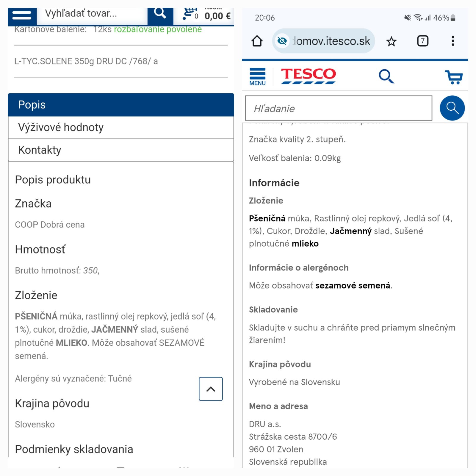The width and height of the screenshot is (476, 476).
Task: Open the Tesco MENU hamburger icon
Action: point(258,77)
